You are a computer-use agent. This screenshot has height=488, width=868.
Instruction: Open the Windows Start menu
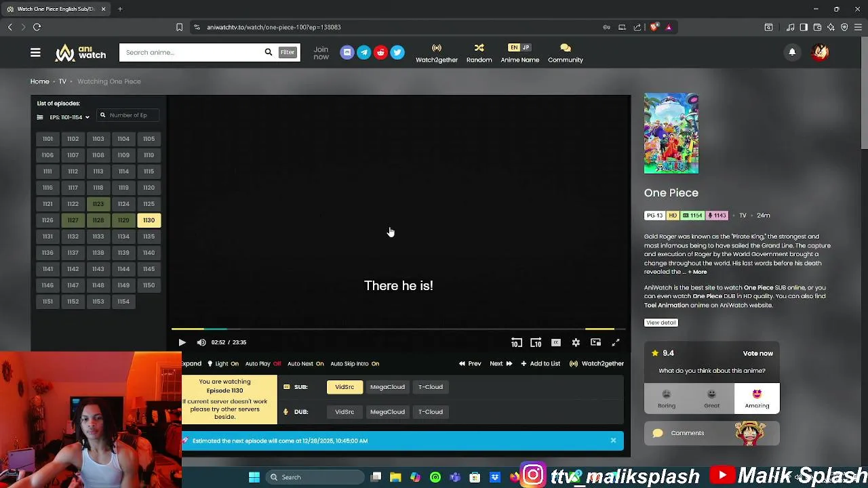(254, 477)
